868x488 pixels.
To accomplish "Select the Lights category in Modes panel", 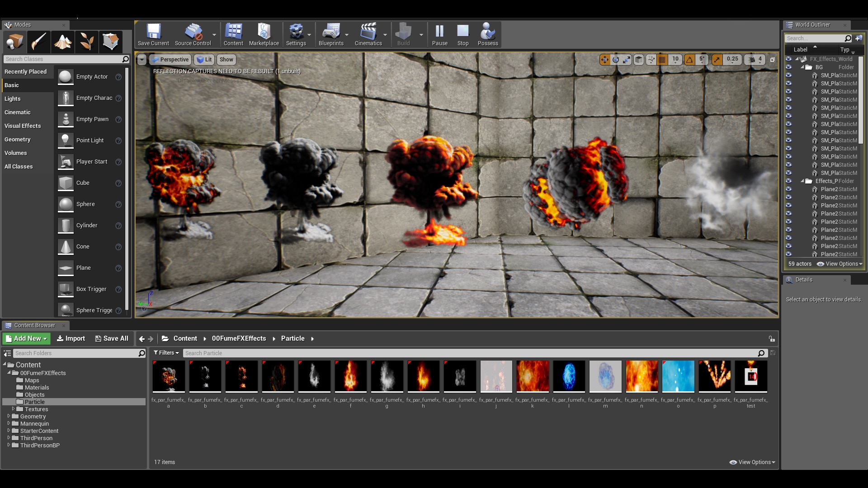I will coord(12,99).
